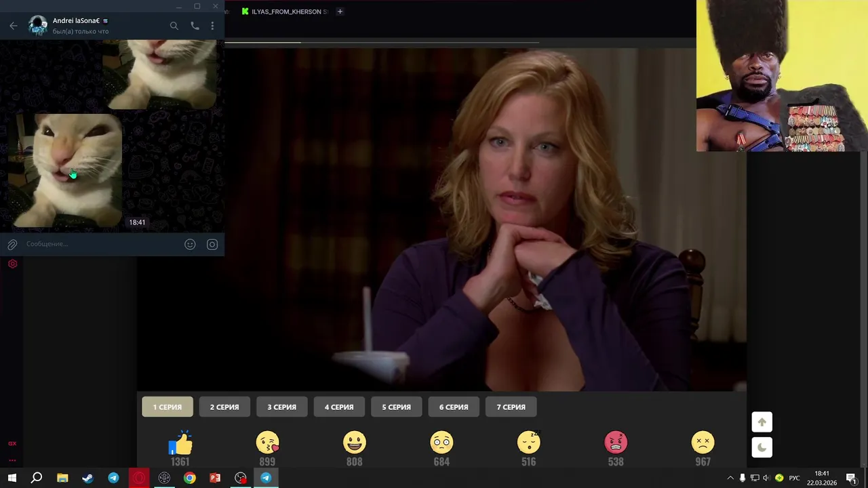Image resolution: width=868 pixels, height=488 pixels.
Task: Attach a file with paperclip icon
Action: coord(12,245)
